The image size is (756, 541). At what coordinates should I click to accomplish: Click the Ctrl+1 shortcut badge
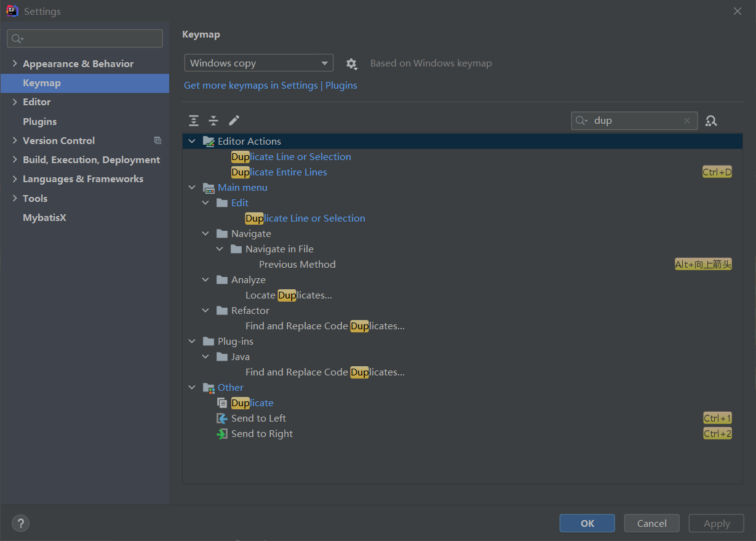(x=717, y=419)
